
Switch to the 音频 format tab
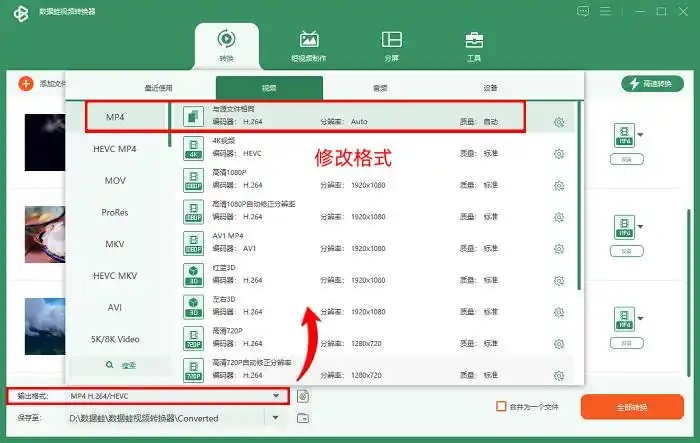pyautogui.click(x=380, y=88)
